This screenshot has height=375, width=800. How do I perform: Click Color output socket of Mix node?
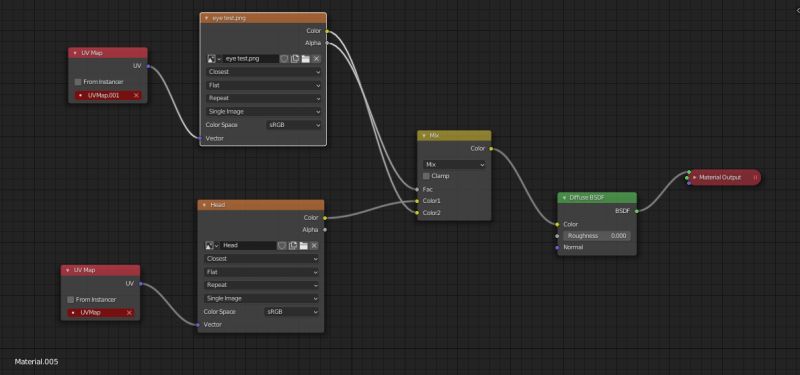coord(491,149)
